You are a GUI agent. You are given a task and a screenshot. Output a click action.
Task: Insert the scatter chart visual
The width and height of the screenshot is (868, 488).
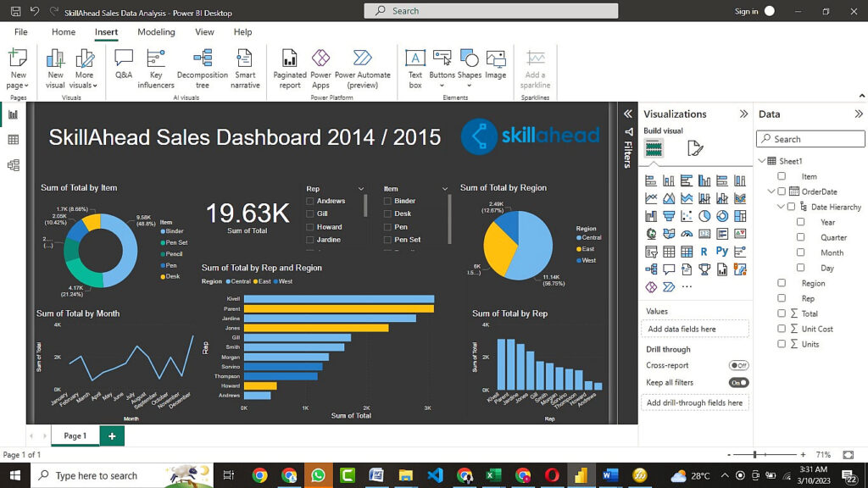[687, 216]
